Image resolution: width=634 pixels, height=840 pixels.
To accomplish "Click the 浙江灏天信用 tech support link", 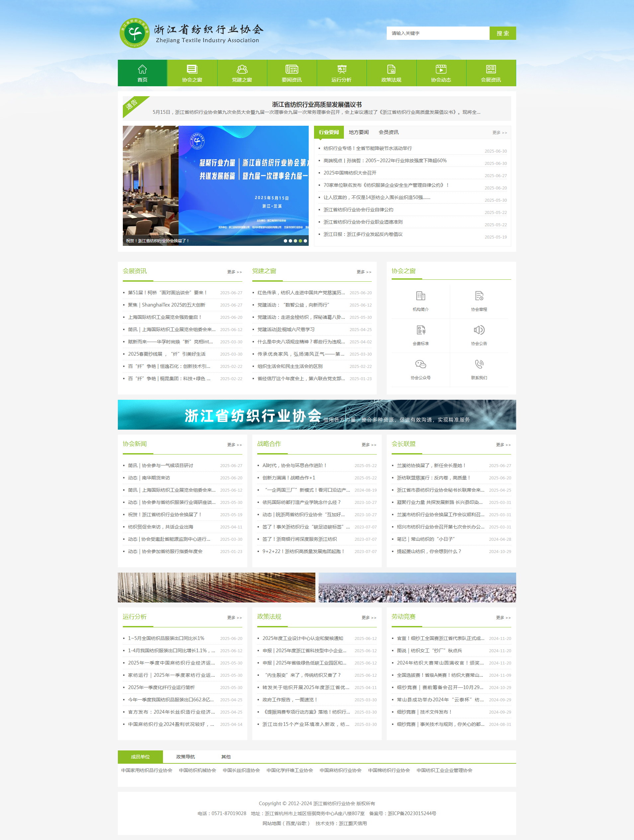I will tap(353, 823).
